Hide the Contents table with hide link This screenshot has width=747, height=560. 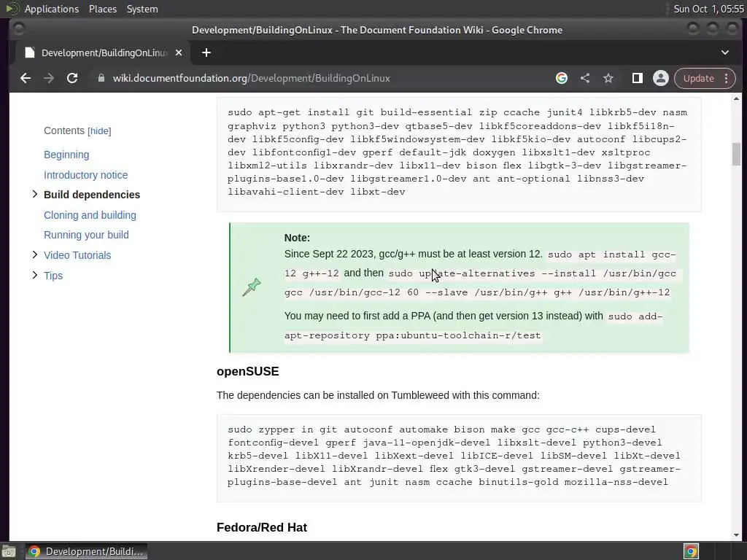(x=99, y=131)
